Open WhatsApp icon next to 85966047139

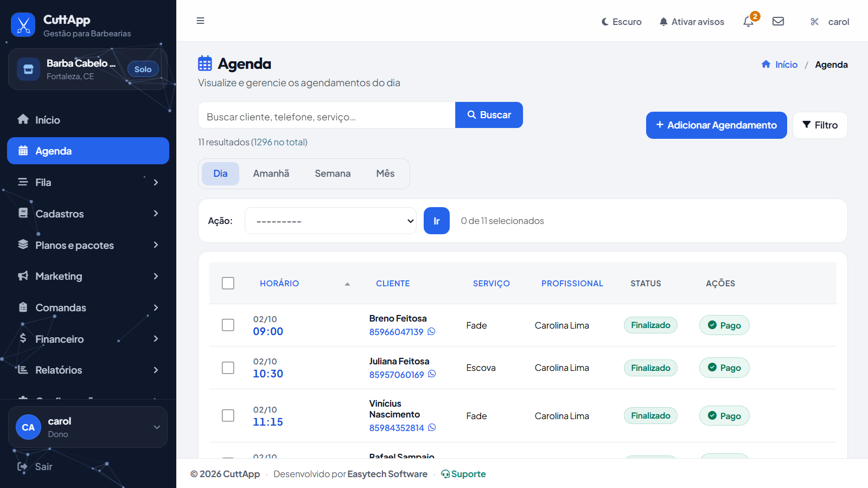coord(431,331)
